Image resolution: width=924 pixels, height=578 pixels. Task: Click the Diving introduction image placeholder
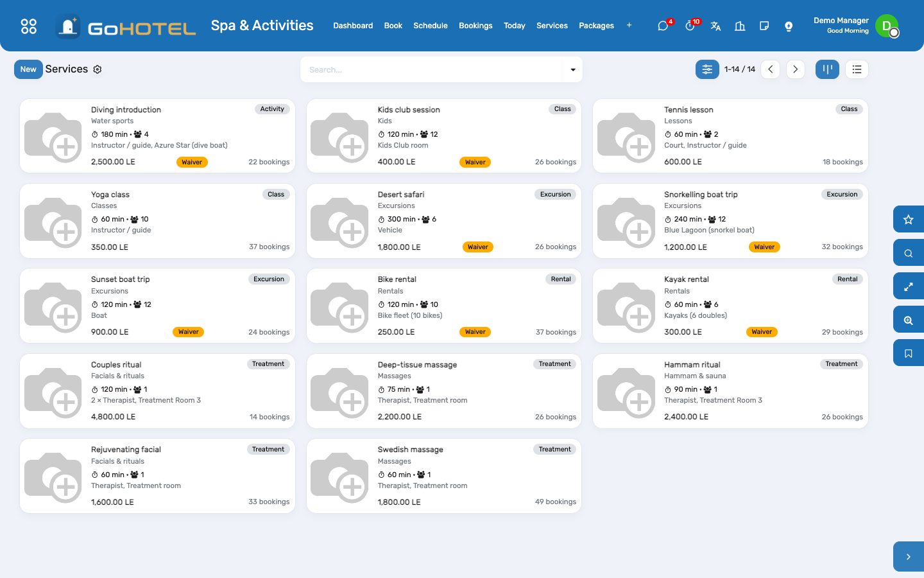pos(54,136)
